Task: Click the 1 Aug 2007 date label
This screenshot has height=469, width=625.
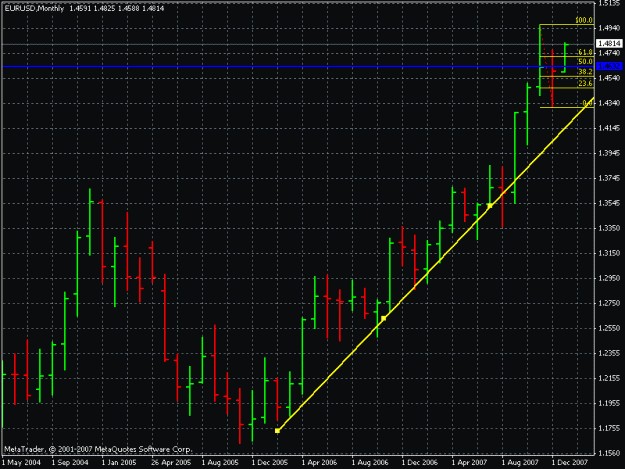Action: tap(520, 463)
